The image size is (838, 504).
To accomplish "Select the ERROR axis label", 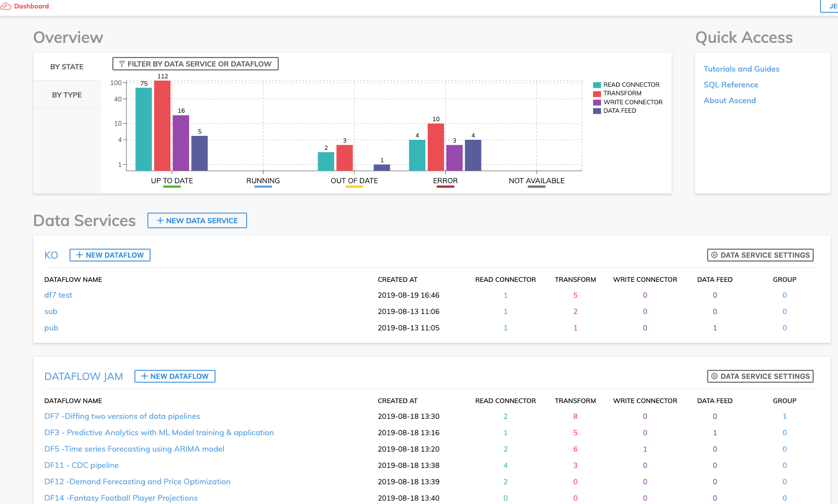I will [x=445, y=181].
